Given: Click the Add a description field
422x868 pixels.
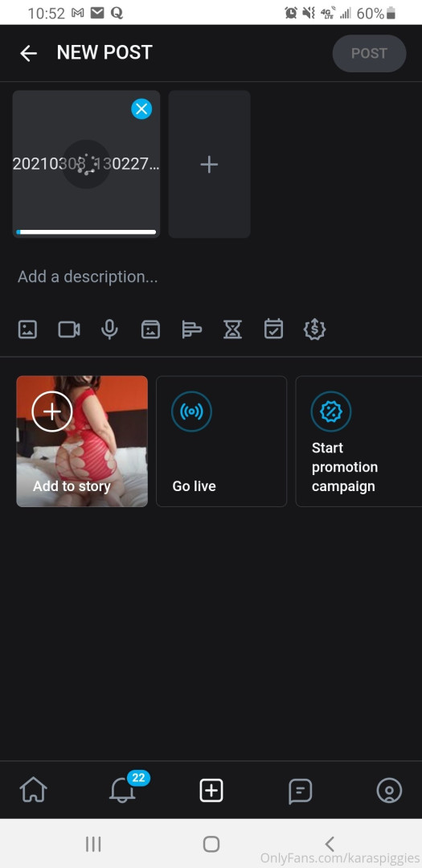Looking at the screenshot, I should [x=211, y=276].
